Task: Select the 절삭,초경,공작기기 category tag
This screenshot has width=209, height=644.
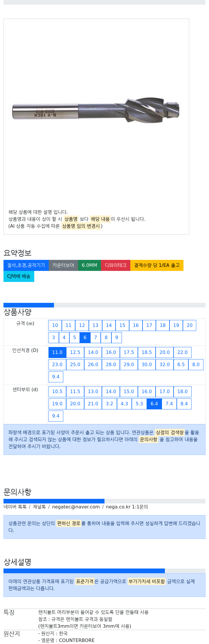Action: click(26, 265)
